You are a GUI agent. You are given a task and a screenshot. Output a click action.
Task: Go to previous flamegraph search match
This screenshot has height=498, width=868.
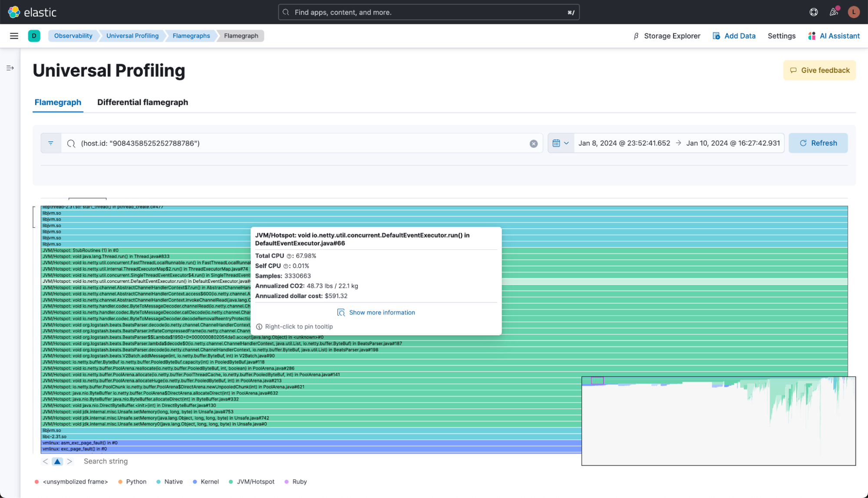45,462
